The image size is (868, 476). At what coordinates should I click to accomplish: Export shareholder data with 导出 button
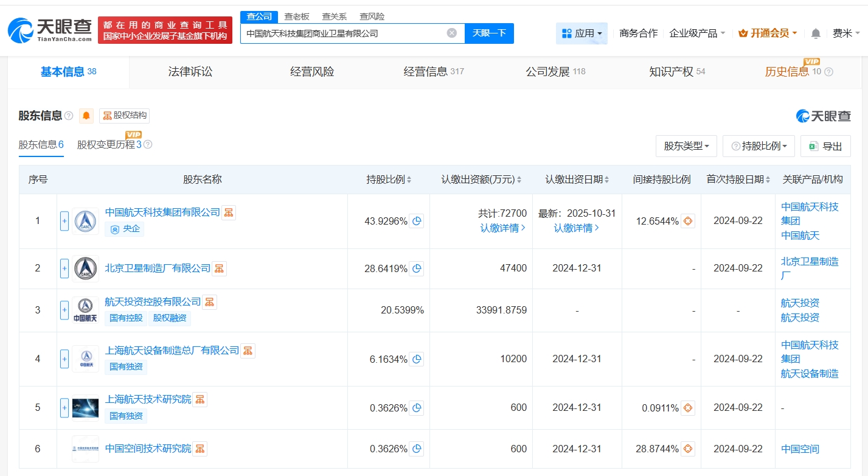click(825, 146)
